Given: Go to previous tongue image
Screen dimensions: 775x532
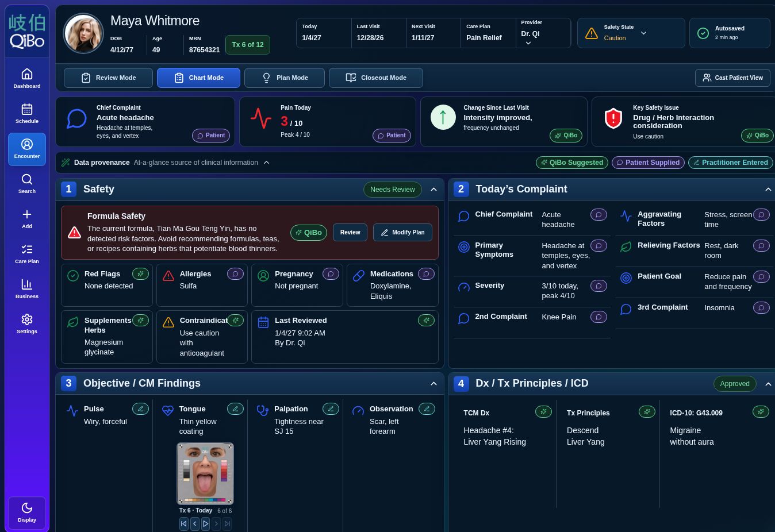Looking at the screenshot, I should click(x=195, y=523).
